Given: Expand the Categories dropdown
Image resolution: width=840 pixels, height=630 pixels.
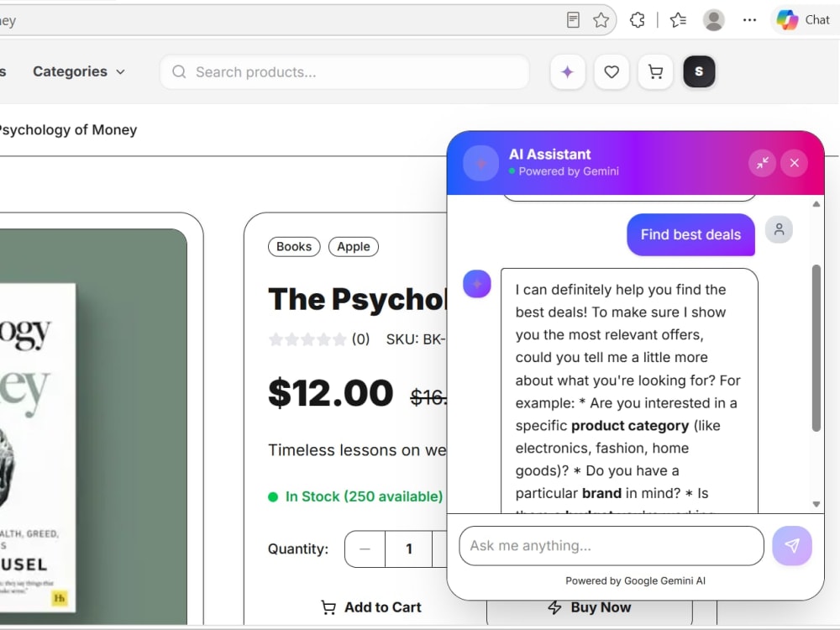Looking at the screenshot, I should (79, 71).
